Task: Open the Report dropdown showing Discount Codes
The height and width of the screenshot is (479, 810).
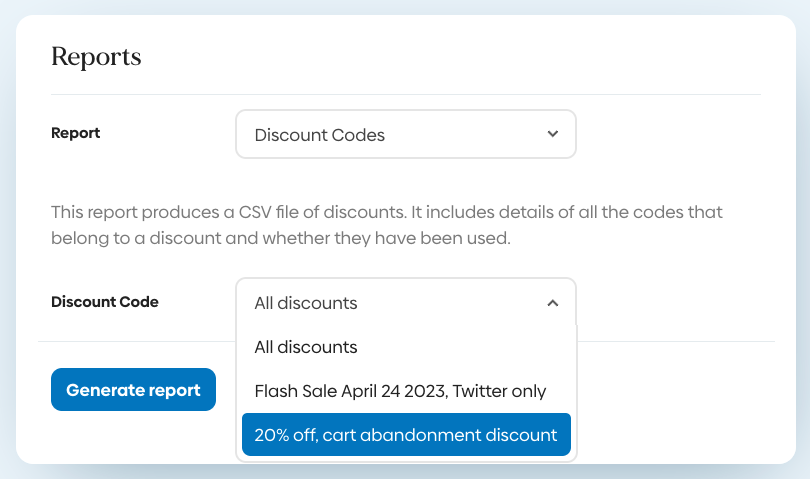Action: pos(405,134)
